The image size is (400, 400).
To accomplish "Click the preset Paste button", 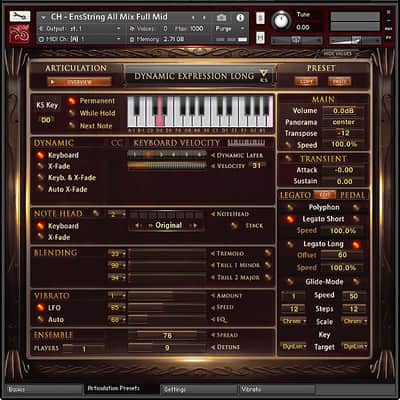I will pyautogui.click(x=340, y=82).
